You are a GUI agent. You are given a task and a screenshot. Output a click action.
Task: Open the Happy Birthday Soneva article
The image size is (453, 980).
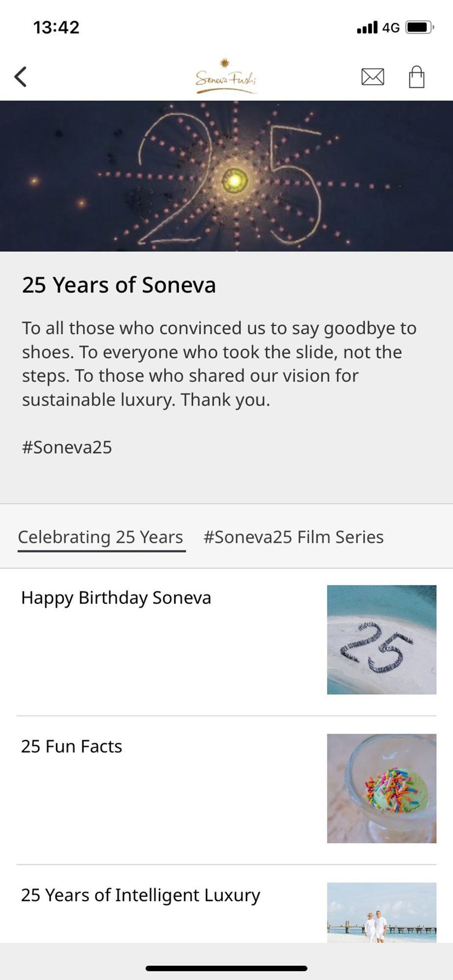point(116,598)
